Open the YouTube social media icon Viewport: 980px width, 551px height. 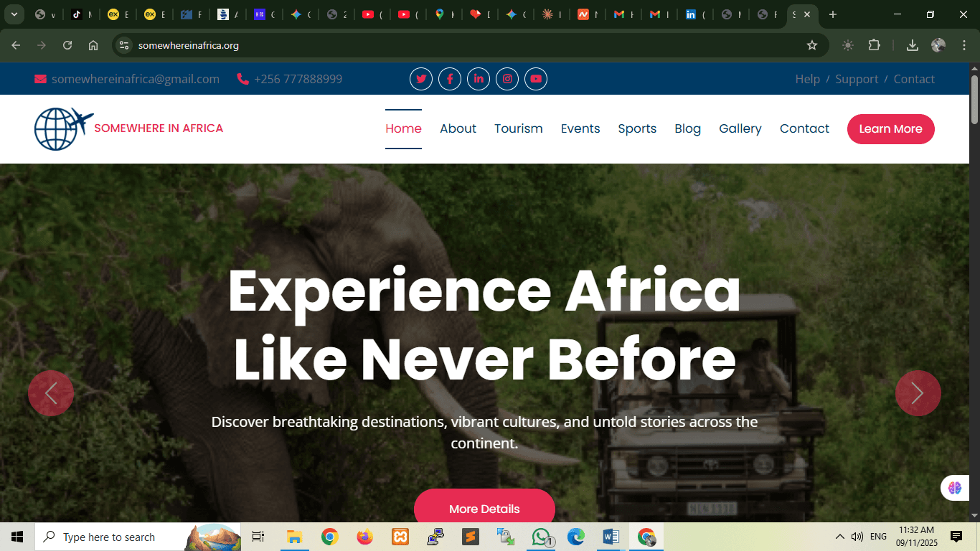[x=536, y=79]
